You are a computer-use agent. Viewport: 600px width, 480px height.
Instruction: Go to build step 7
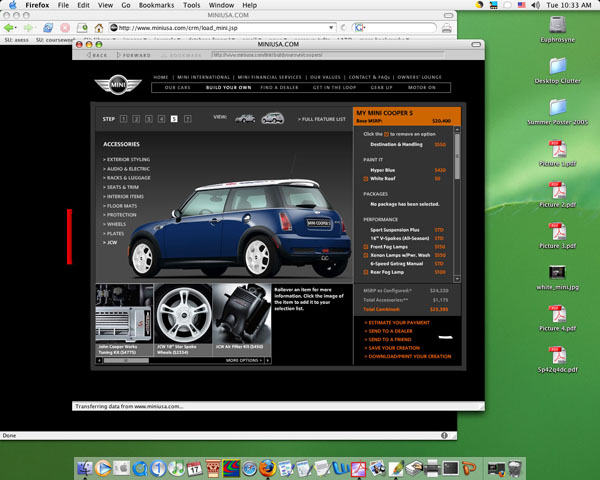point(188,119)
